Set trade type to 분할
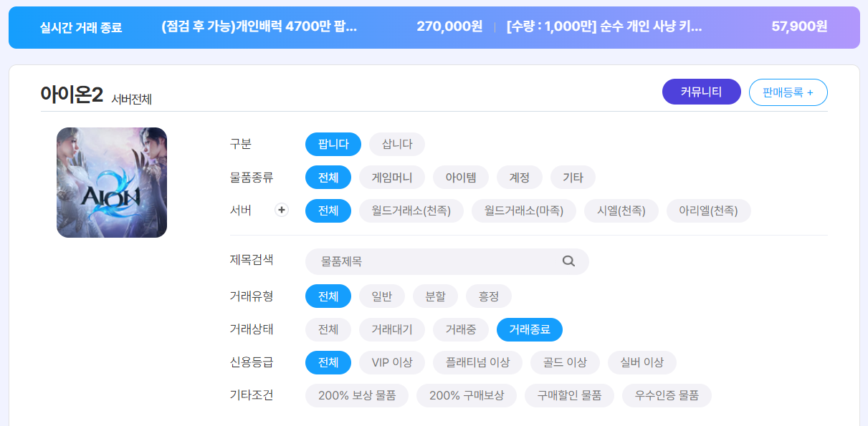Screen dimensions: 868x426 click(x=436, y=296)
